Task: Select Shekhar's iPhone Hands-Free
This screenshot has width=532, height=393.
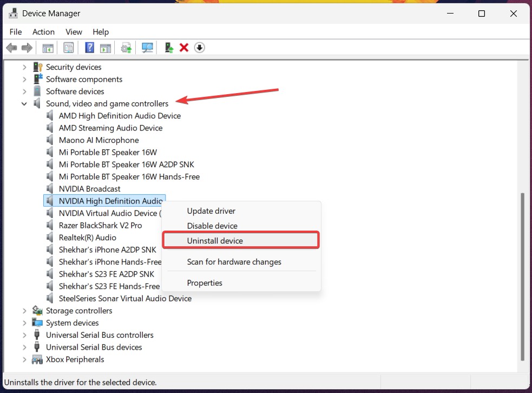Action: (x=110, y=262)
